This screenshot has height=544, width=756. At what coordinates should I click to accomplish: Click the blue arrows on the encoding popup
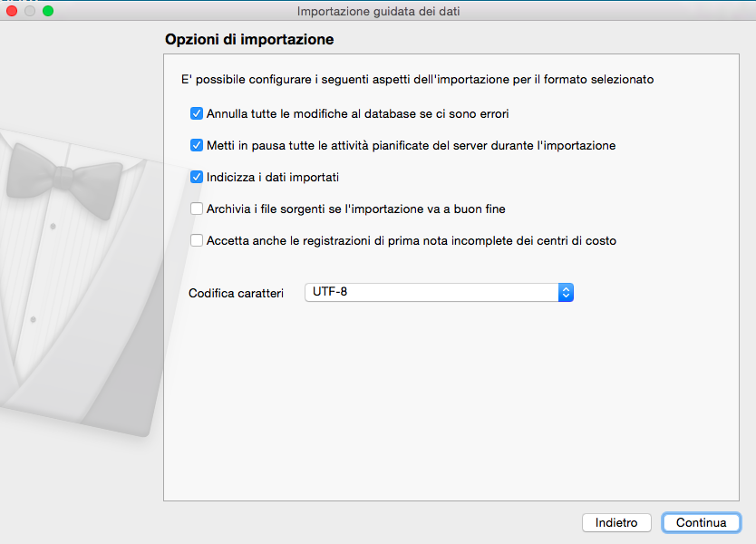567,292
